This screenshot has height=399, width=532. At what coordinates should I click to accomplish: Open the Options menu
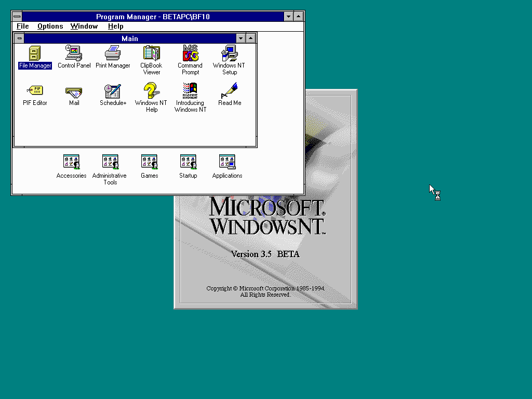coord(50,26)
